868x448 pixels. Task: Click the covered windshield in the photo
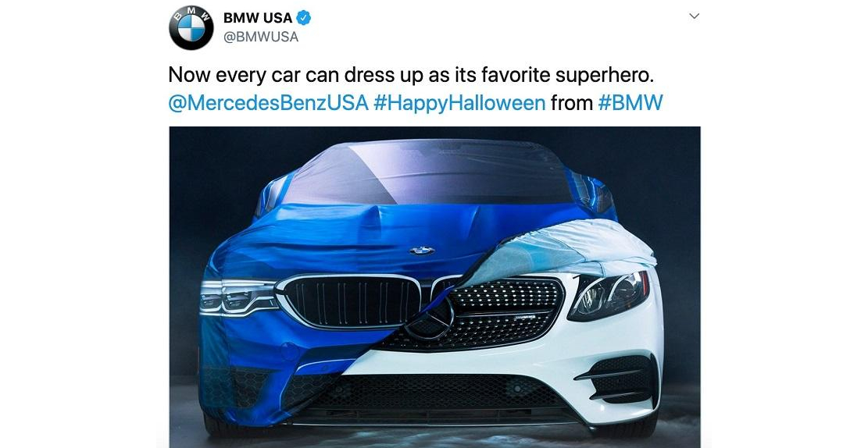[x=427, y=172]
